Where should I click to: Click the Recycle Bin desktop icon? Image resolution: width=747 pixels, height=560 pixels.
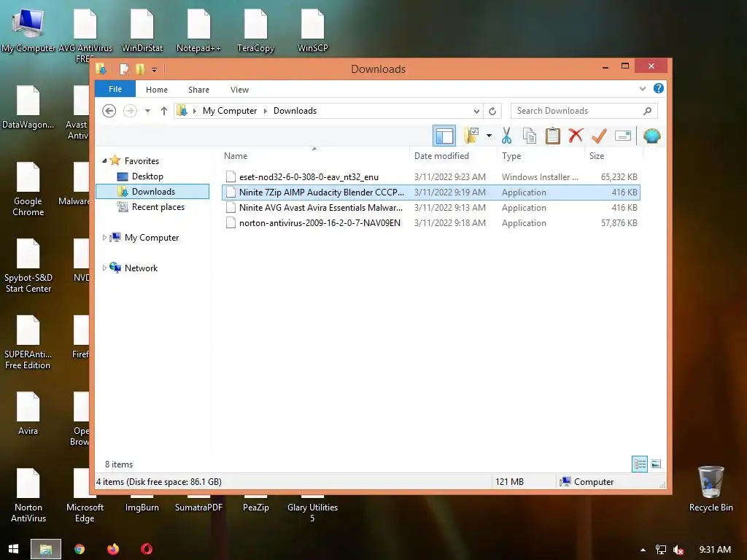coord(711,489)
